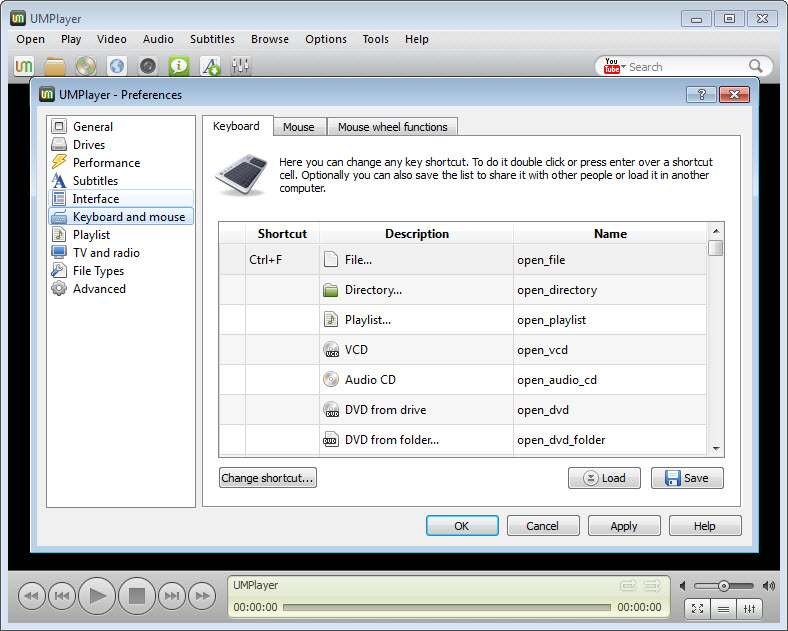This screenshot has height=631, width=788.
Task: Open URL via the globe toolbar icon
Action: [117, 66]
